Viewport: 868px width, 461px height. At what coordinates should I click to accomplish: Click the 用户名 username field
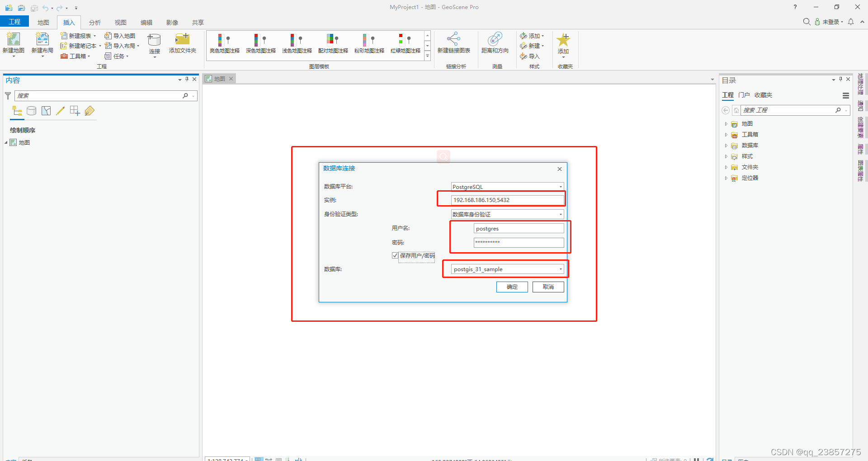tap(519, 228)
